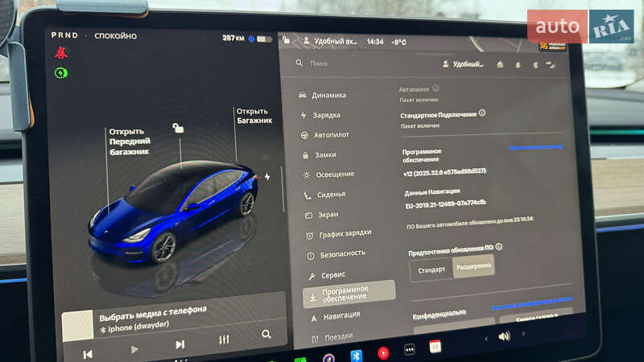Image resolution: width=644 pixels, height=362 pixels.
Task: Open the Поездки settings menu
Action: click(332, 337)
